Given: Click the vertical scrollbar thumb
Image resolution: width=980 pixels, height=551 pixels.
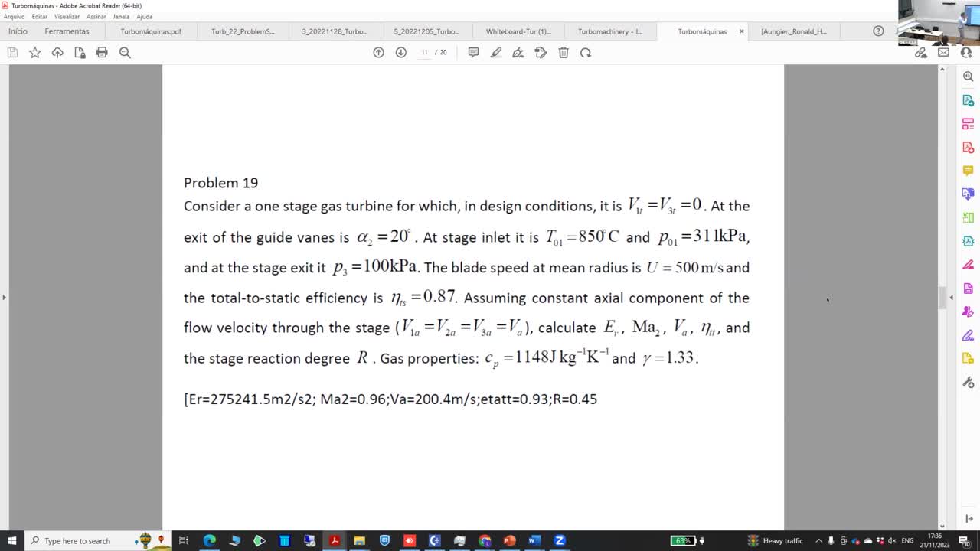Looking at the screenshot, I should coord(942,297).
